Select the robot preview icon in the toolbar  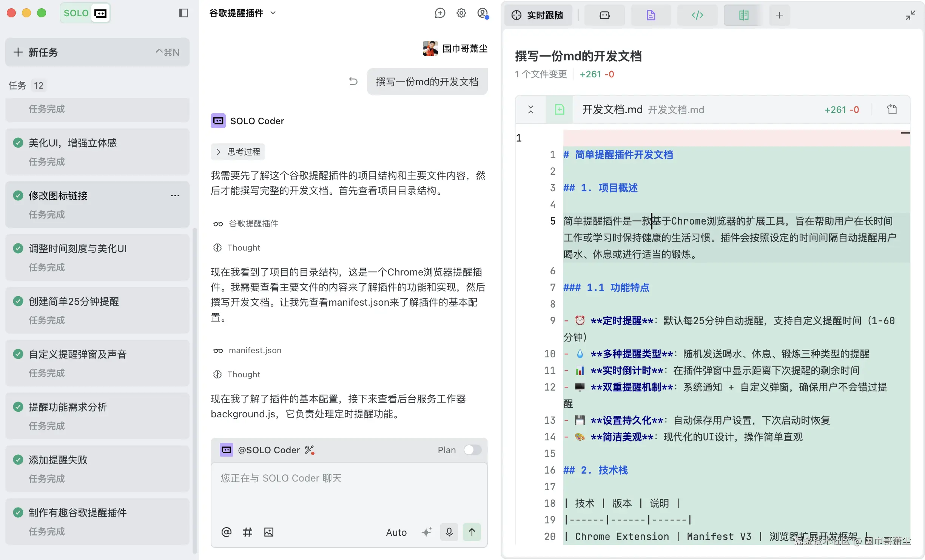(604, 15)
